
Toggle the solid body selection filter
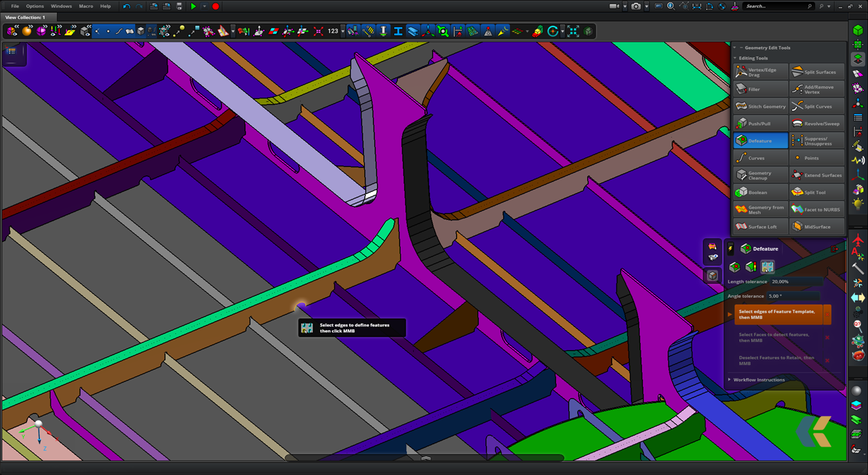click(x=140, y=31)
